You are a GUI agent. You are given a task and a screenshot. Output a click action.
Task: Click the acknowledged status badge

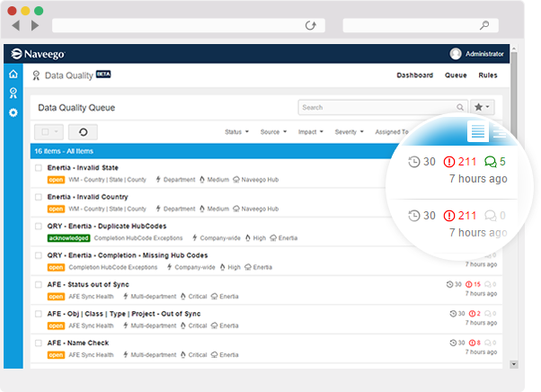coord(68,238)
